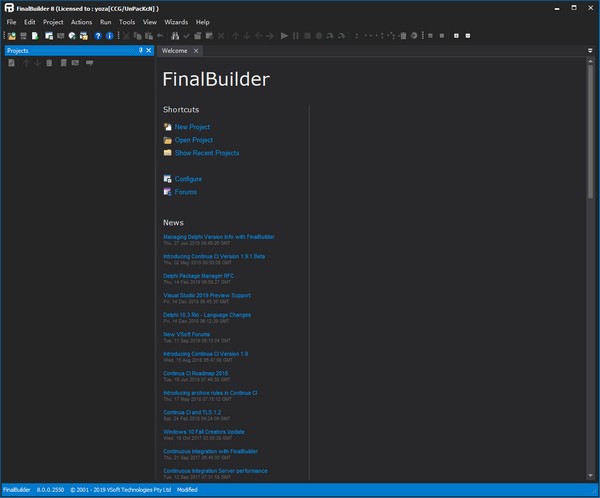Viewport: 600px width, 498px height.
Task: Click the Show Recent Projects link
Action: coord(207,153)
